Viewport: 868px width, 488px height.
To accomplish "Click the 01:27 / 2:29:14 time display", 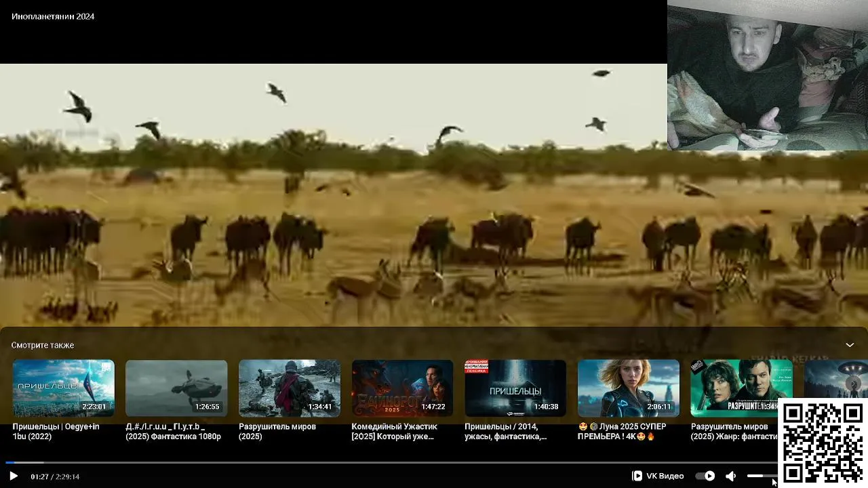I will point(55,476).
